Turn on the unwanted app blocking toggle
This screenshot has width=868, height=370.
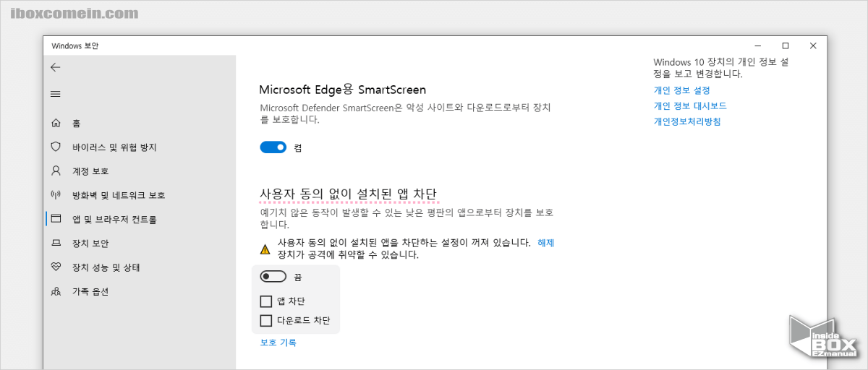coord(273,277)
